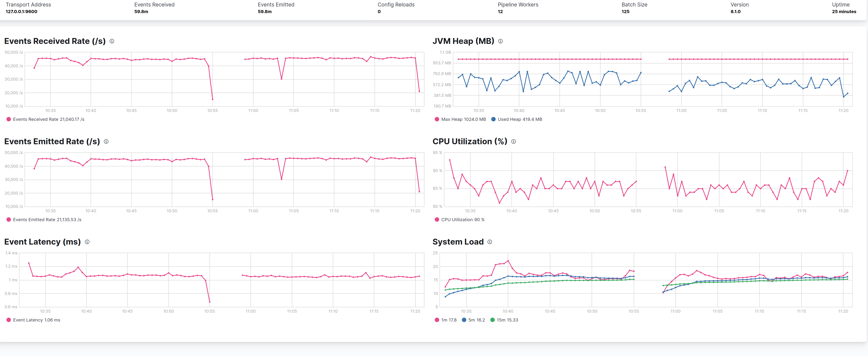868x356 pixels.
Task: Click CPU Utilization 90 % legend label
Action: click(x=463, y=220)
